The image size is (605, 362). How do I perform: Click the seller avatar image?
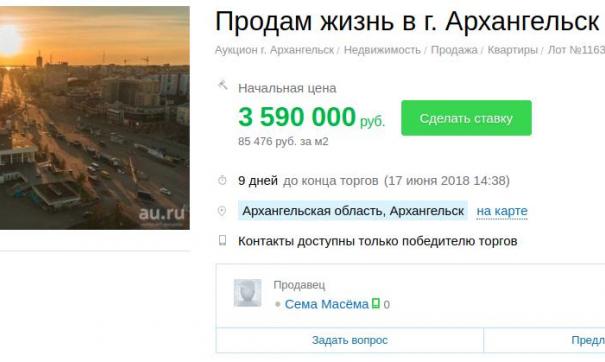pos(247,293)
